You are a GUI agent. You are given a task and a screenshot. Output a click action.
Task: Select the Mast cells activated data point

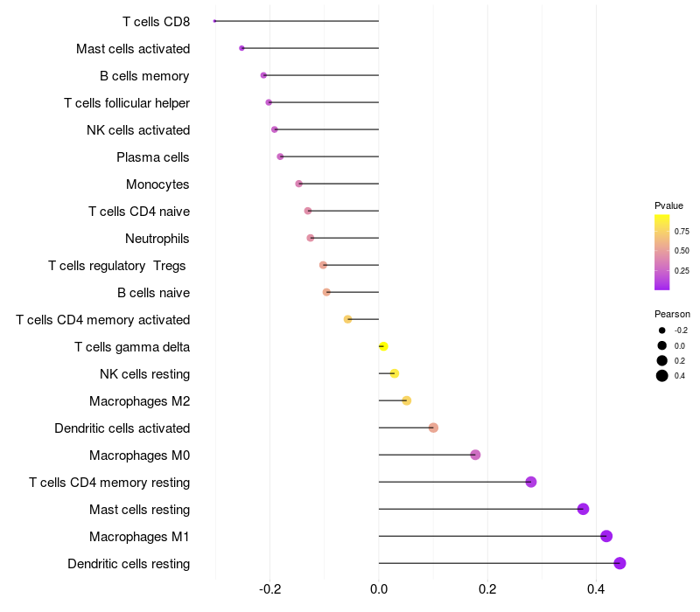[242, 48]
